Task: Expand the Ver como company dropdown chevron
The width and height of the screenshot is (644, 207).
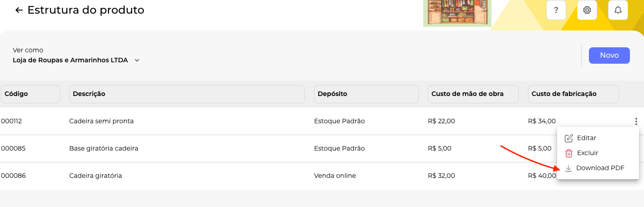Action: [137, 60]
